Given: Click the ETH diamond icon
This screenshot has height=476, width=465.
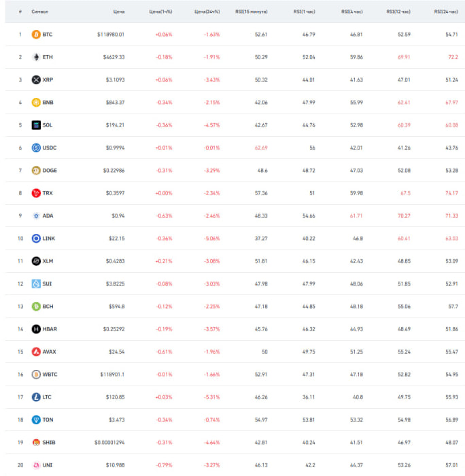Looking at the screenshot, I should pyautogui.click(x=36, y=57).
